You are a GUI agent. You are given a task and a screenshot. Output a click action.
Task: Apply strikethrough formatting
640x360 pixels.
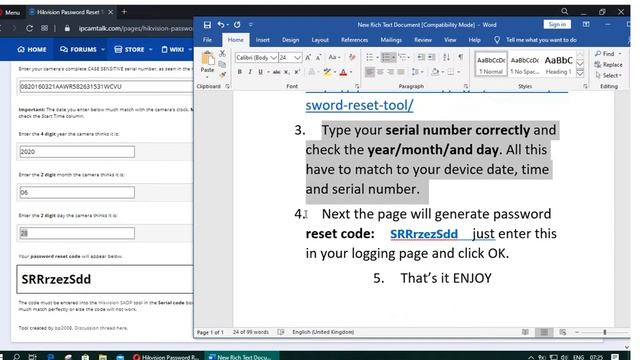click(276, 72)
